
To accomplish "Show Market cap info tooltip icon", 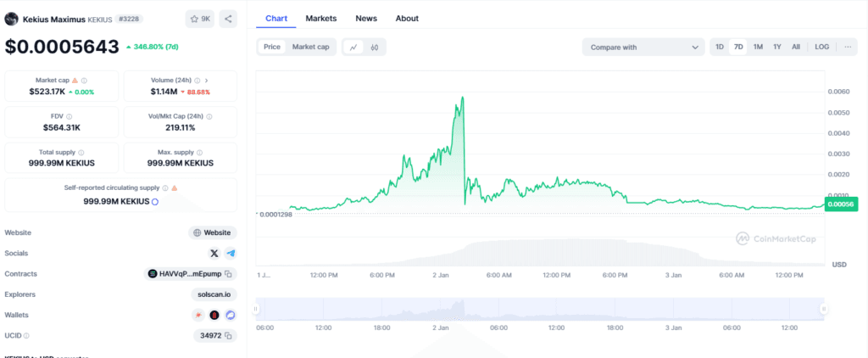I will (84, 81).
